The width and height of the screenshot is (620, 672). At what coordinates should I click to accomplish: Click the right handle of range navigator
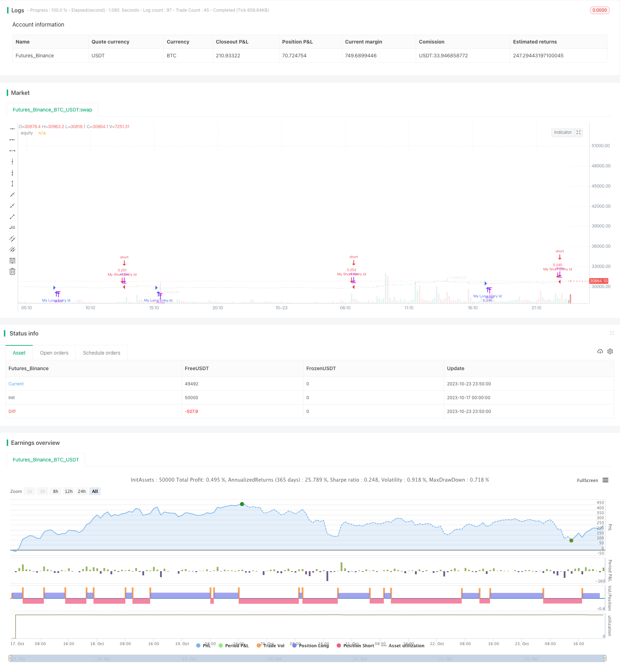tap(605, 658)
